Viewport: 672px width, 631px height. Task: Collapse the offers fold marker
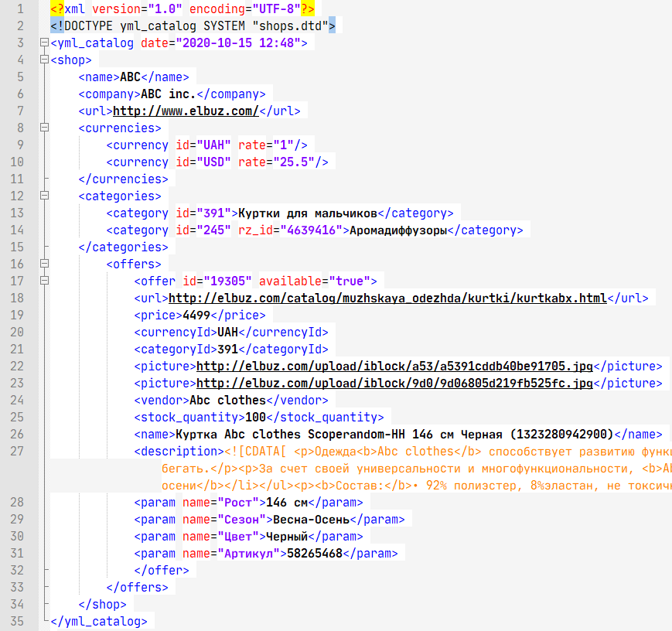point(43,264)
